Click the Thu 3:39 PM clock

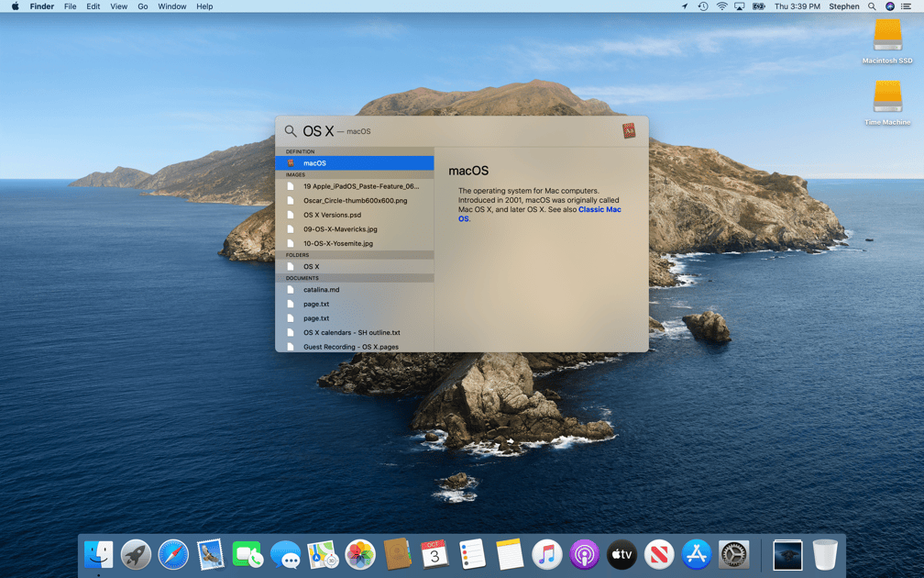tap(797, 6)
